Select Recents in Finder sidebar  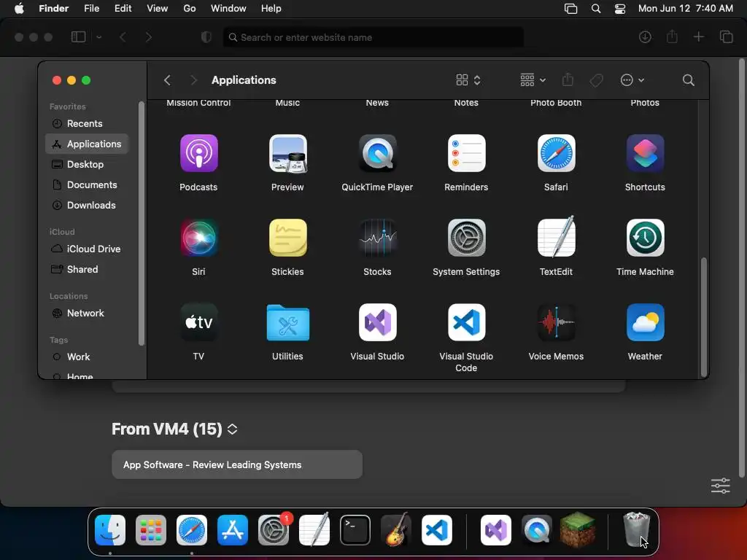(87, 123)
